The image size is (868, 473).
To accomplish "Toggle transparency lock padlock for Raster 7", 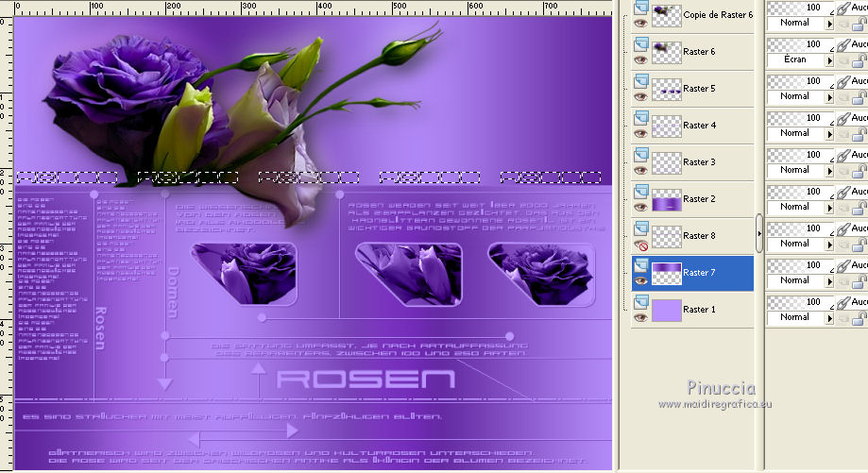I will pyautogui.click(x=859, y=281).
